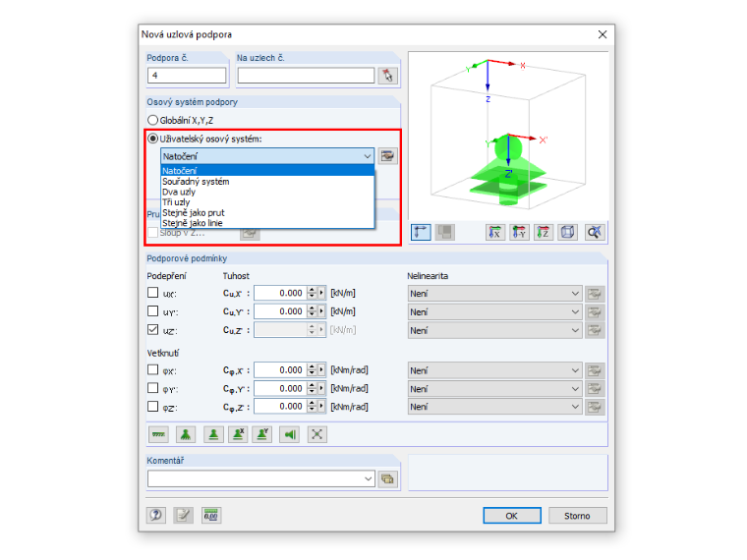747x560 pixels.
Task: Enable the φY restraint checkbox
Action: pos(152,388)
